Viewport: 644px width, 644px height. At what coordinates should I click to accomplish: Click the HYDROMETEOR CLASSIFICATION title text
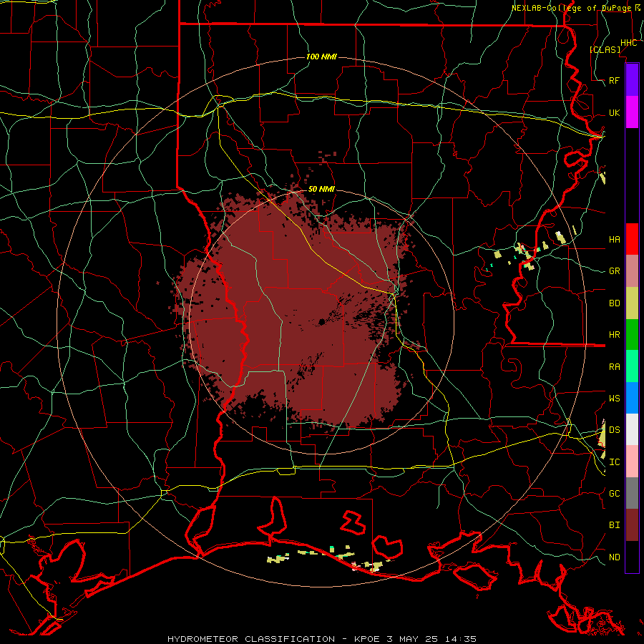click(x=251, y=639)
